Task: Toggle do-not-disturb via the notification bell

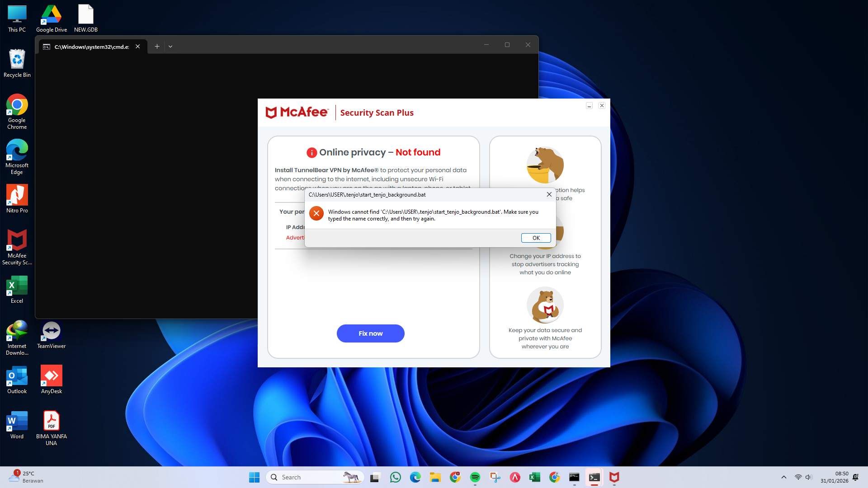Action: [854, 477]
